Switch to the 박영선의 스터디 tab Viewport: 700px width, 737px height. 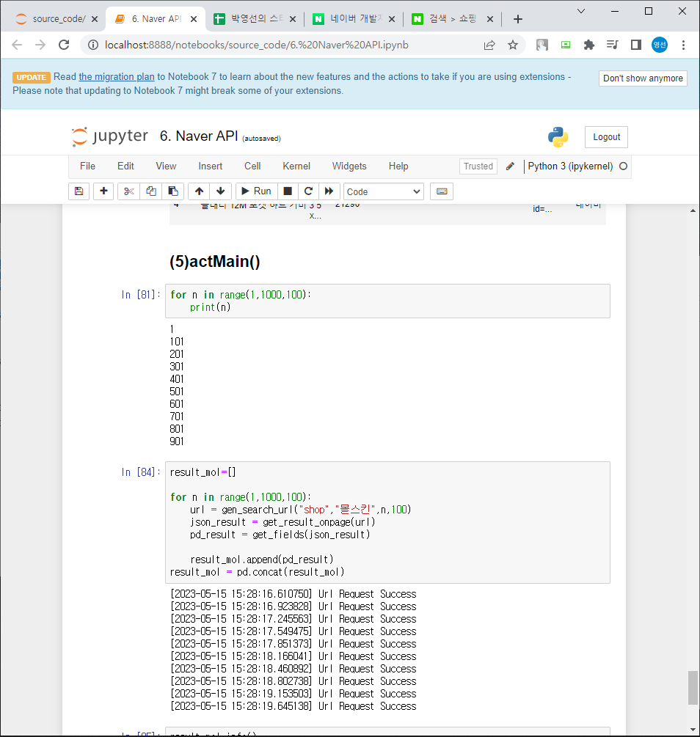[255, 19]
